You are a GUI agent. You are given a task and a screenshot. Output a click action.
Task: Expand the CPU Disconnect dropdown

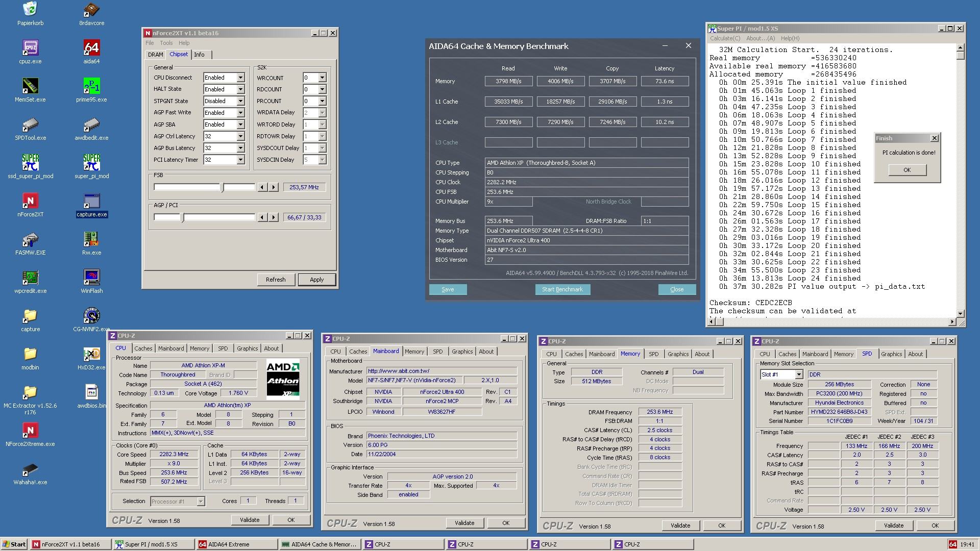point(240,78)
